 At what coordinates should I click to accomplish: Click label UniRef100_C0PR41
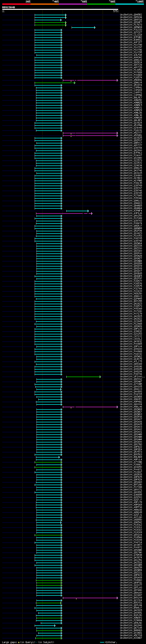128,87
